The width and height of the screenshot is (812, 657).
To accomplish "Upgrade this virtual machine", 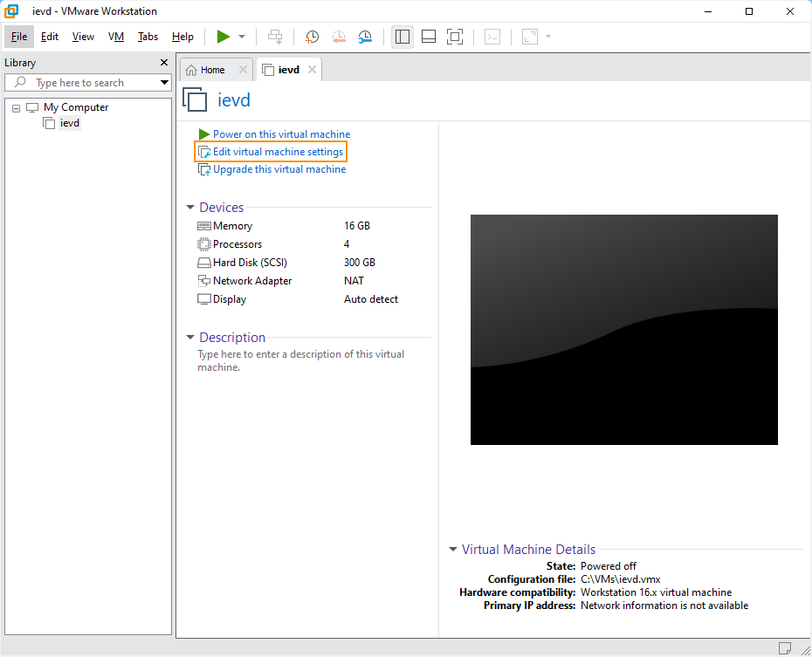I will pyautogui.click(x=272, y=168).
